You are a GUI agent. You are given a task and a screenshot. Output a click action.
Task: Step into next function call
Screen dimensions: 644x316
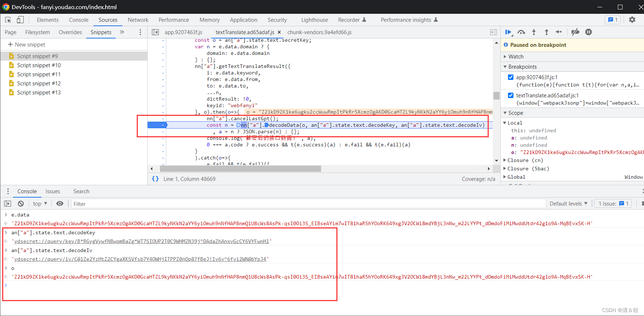[x=534, y=32]
